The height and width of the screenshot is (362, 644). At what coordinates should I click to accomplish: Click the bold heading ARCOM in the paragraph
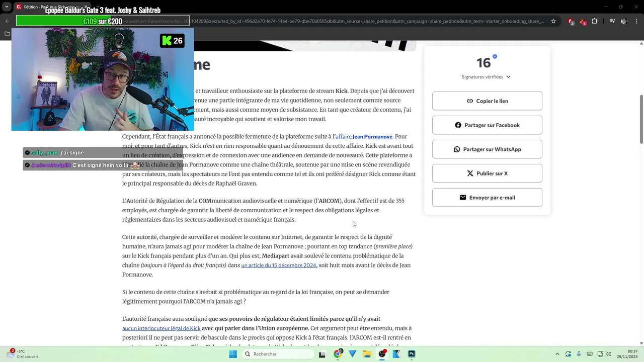[329, 201]
